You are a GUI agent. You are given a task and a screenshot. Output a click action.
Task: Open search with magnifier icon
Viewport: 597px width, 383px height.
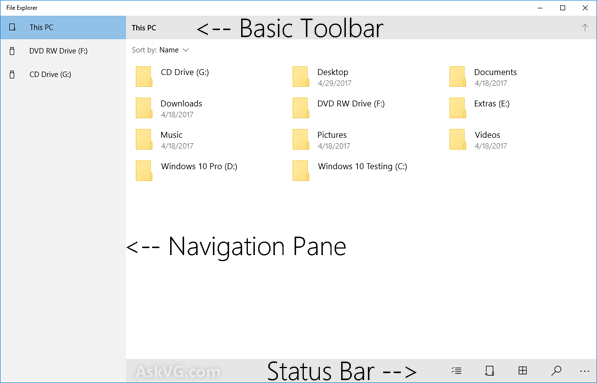point(556,370)
